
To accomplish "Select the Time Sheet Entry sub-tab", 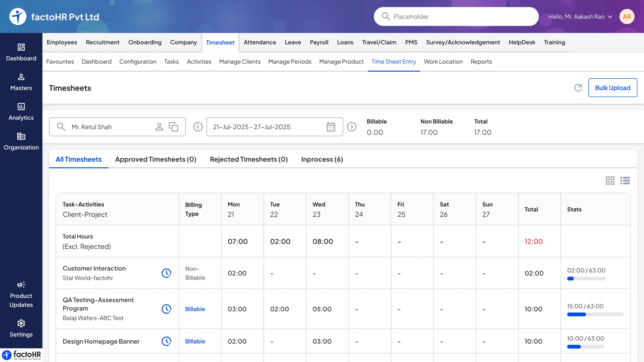I will (394, 62).
